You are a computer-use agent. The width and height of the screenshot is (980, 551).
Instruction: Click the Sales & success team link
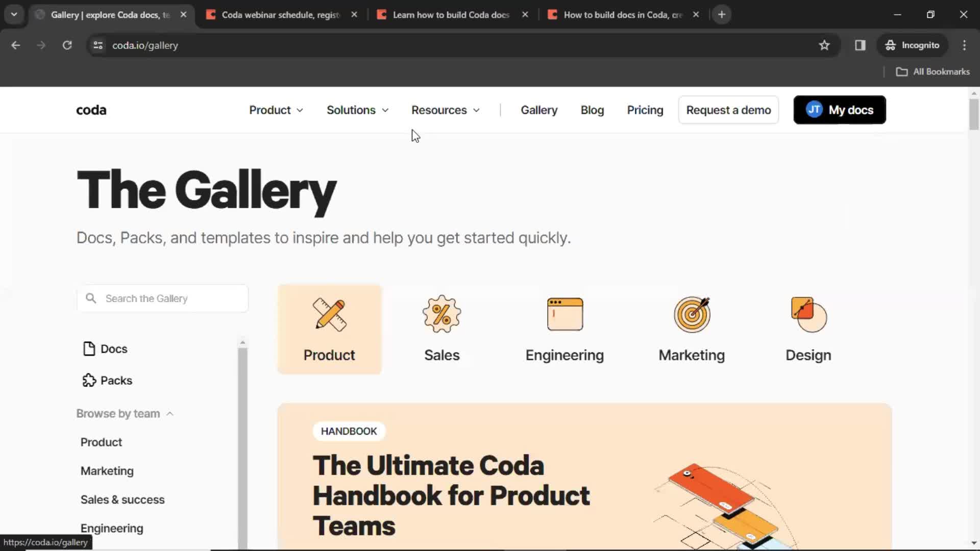pyautogui.click(x=122, y=499)
